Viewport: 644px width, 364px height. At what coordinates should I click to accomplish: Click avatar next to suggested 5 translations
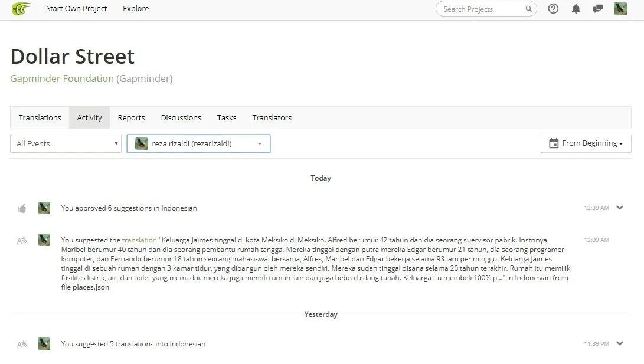(x=44, y=344)
